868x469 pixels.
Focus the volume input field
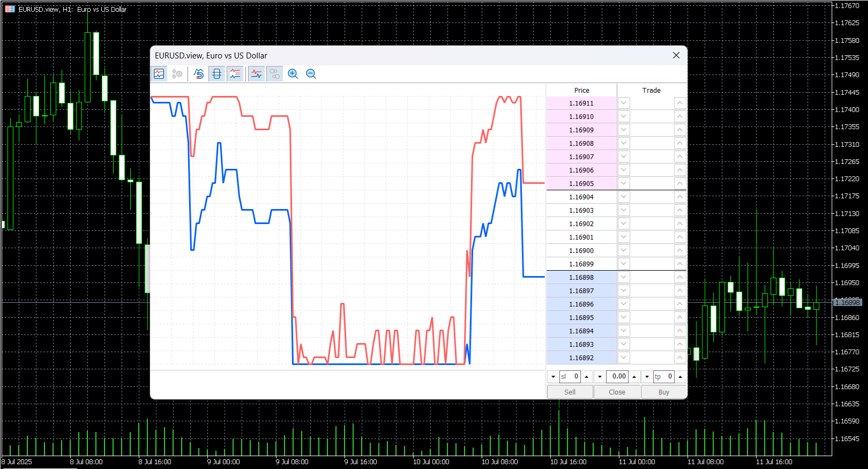[617, 377]
